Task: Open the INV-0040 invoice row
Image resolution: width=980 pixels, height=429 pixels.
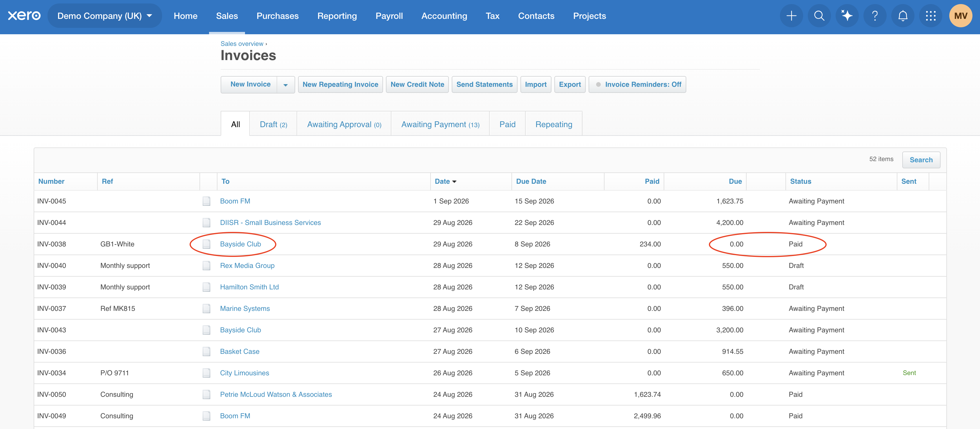Action: pos(490,266)
